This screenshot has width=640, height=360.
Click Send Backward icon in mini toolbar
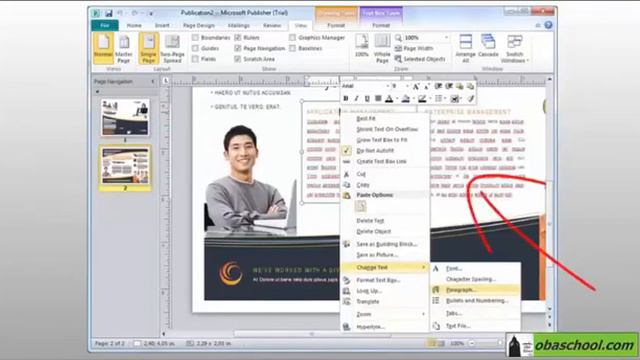pyautogui.click(x=470, y=86)
